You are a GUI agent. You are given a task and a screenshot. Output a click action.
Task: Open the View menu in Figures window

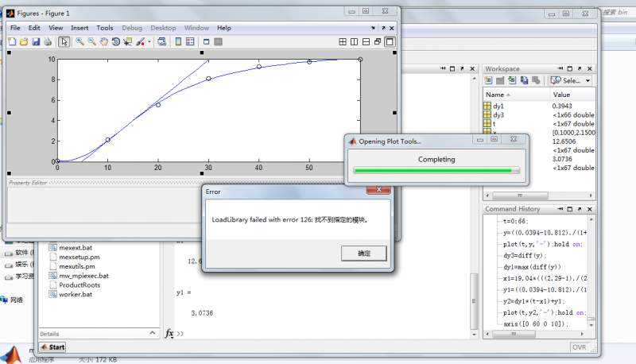tap(56, 28)
